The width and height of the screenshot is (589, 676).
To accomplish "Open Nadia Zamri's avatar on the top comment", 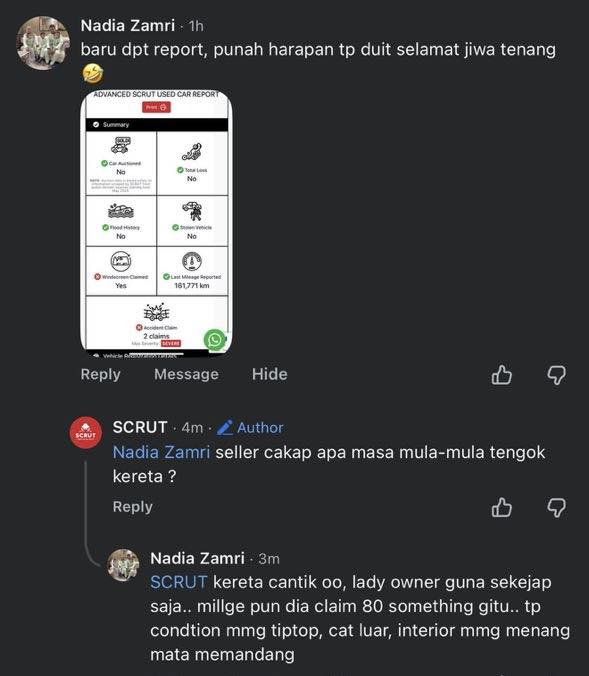I will click(43, 43).
